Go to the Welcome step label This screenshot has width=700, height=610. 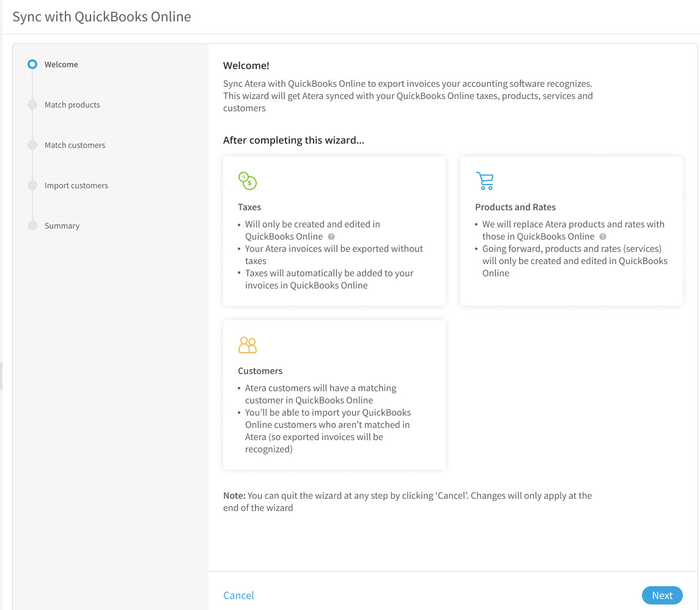point(61,64)
